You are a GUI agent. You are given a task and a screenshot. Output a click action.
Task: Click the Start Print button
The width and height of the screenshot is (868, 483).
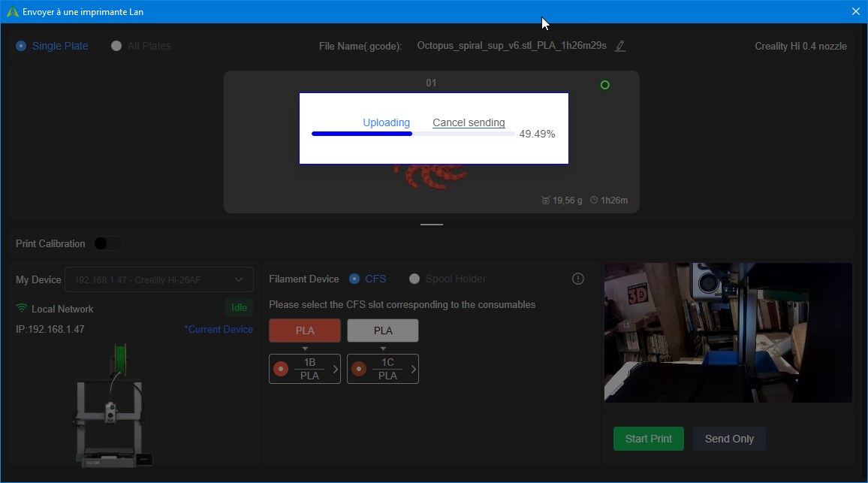[x=649, y=439]
